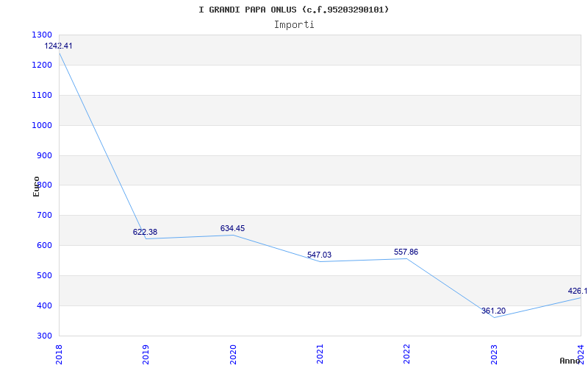Click the 547.03 data label

tap(319, 255)
